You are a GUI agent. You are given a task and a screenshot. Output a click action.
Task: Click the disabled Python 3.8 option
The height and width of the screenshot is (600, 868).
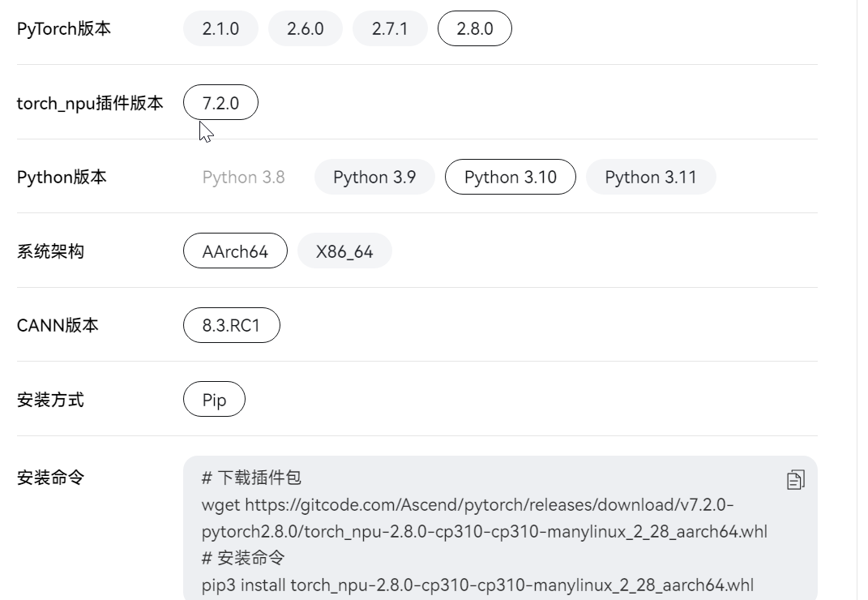pyautogui.click(x=244, y=177)
